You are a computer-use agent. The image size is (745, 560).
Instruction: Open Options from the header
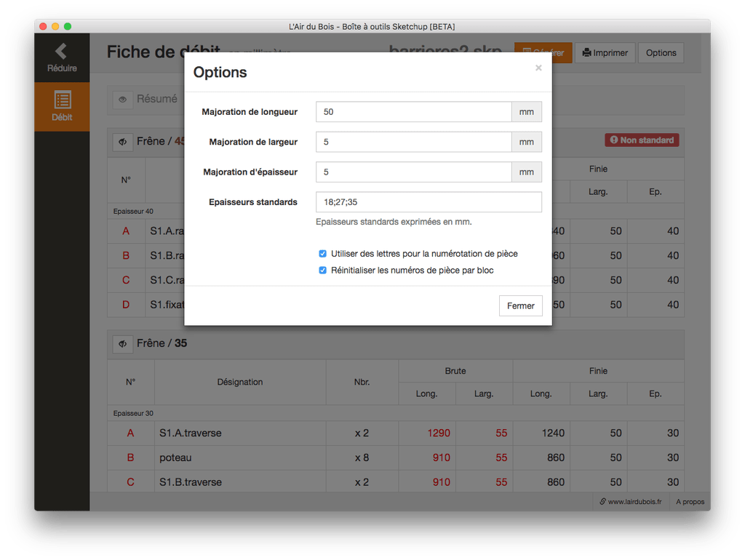click(x=661, y=52)
